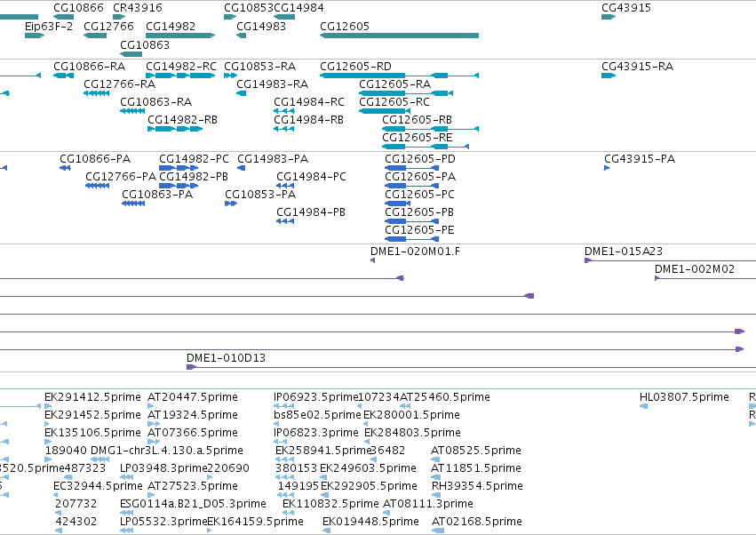Viewport: 756px width, 535px height.
Task: Click EST IP06823.3prime label
Action: click(315, 433)
